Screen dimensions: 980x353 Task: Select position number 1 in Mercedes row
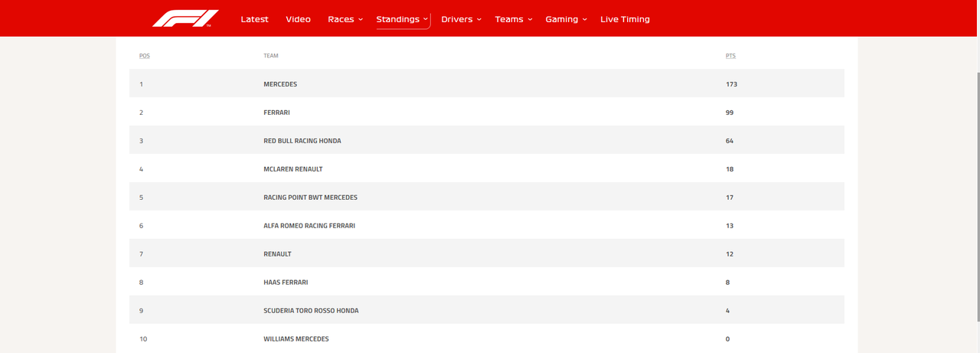point(141,84)
